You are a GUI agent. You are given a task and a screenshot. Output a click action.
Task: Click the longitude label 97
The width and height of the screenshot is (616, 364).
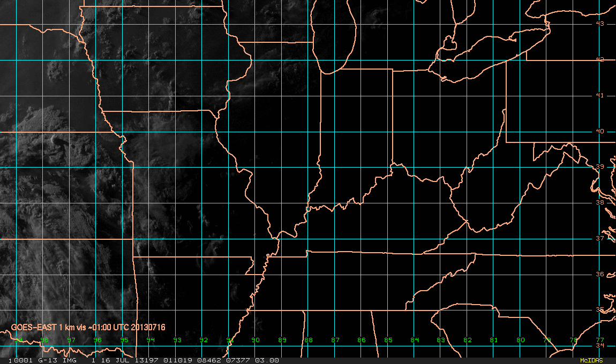pos(71,340)
